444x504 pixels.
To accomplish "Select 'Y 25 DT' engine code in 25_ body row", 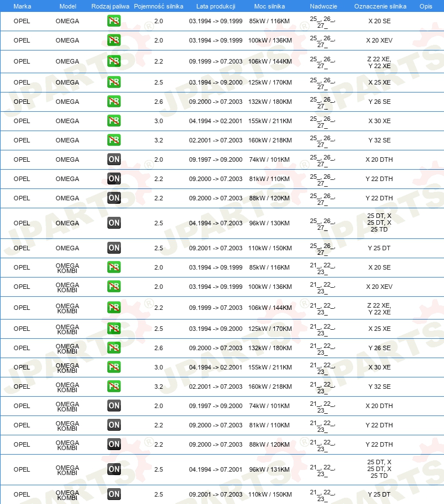I will 379,248.
